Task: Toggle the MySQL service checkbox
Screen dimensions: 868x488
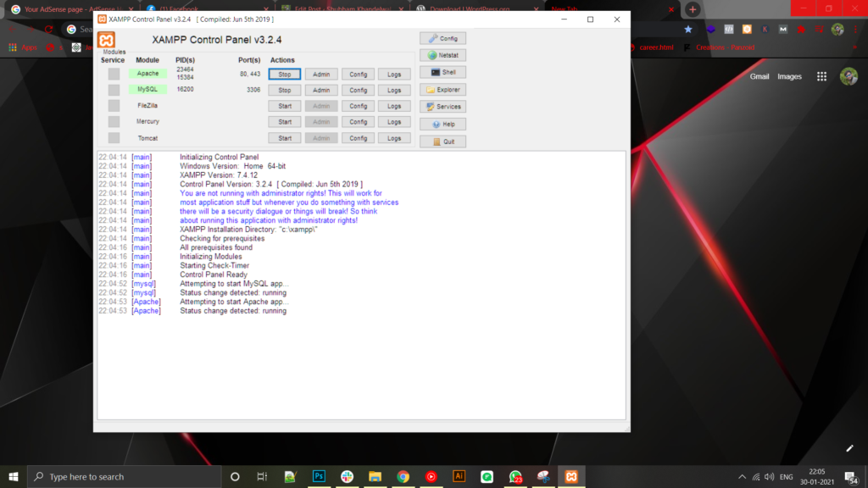Action: (114, 90)
